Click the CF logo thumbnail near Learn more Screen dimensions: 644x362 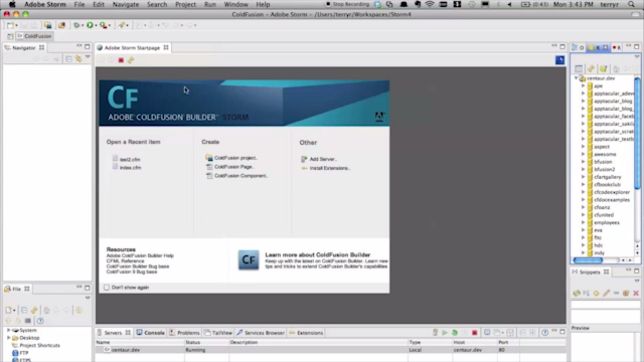pos(249,260)
